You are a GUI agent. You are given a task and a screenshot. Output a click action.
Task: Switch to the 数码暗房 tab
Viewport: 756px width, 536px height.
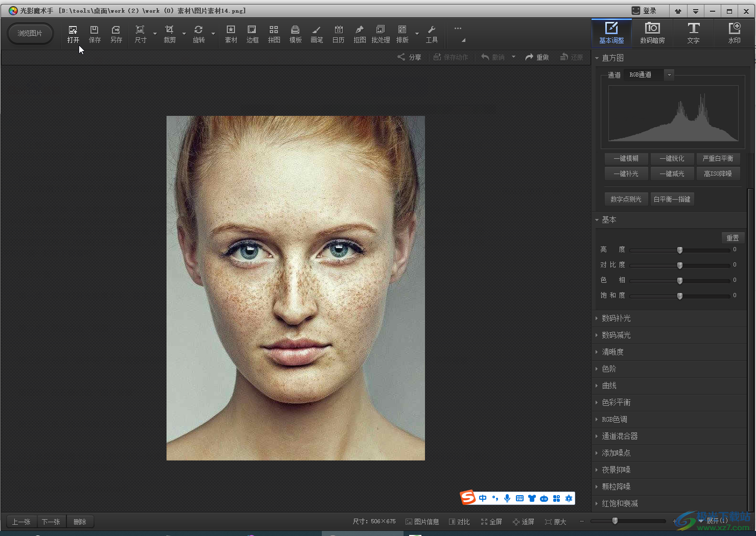click(x=652, y=33)
